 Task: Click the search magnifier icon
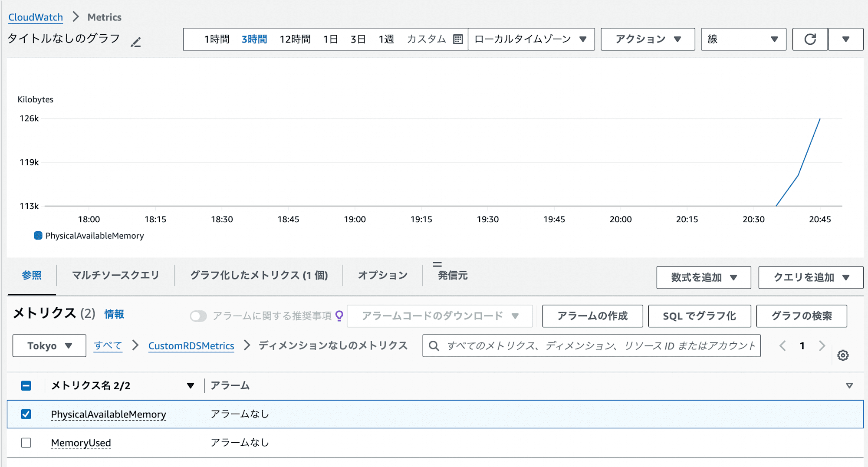(434, 345)
